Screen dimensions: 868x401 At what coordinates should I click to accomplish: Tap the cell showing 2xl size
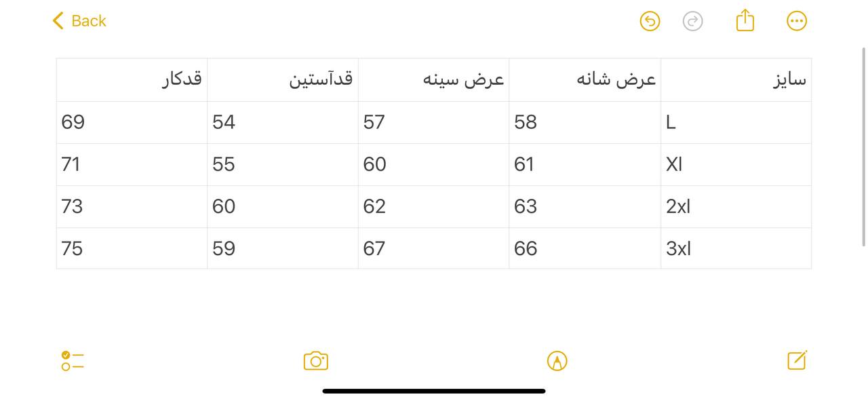(x=736, y=206)
